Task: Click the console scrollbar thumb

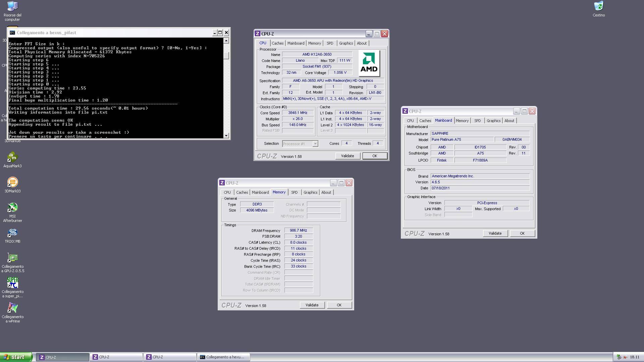Action: click(x=226, y=56)
